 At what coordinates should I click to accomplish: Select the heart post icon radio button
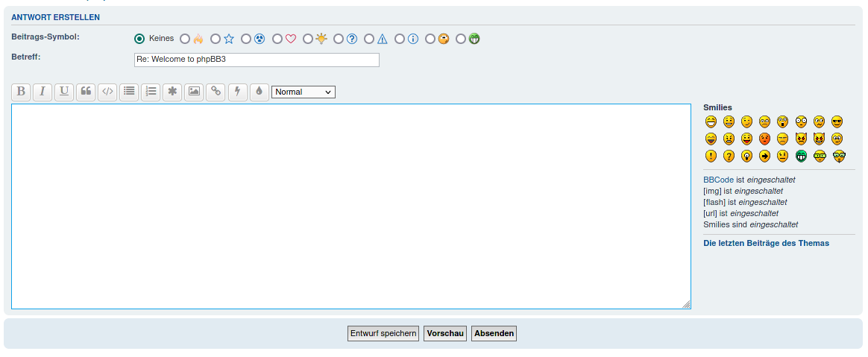277,39
